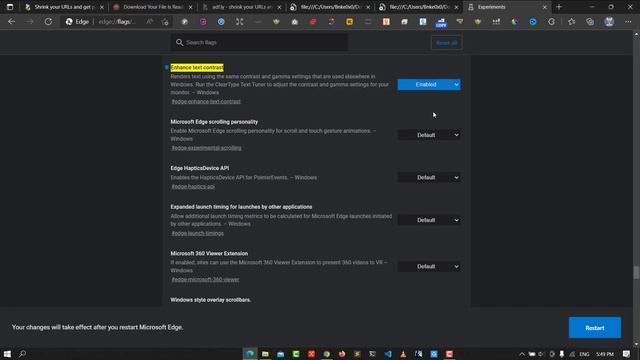Click the highlighted Enhance text contrast title

[197, 68]
